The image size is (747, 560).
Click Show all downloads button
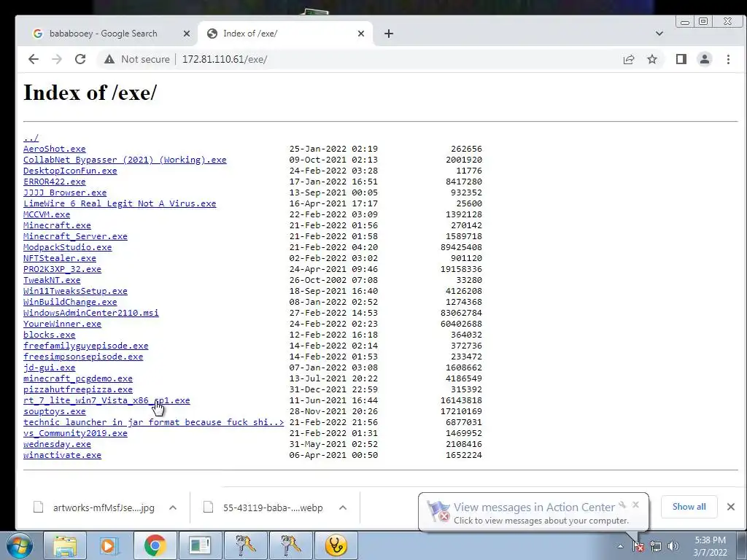[x=689, y=507]
